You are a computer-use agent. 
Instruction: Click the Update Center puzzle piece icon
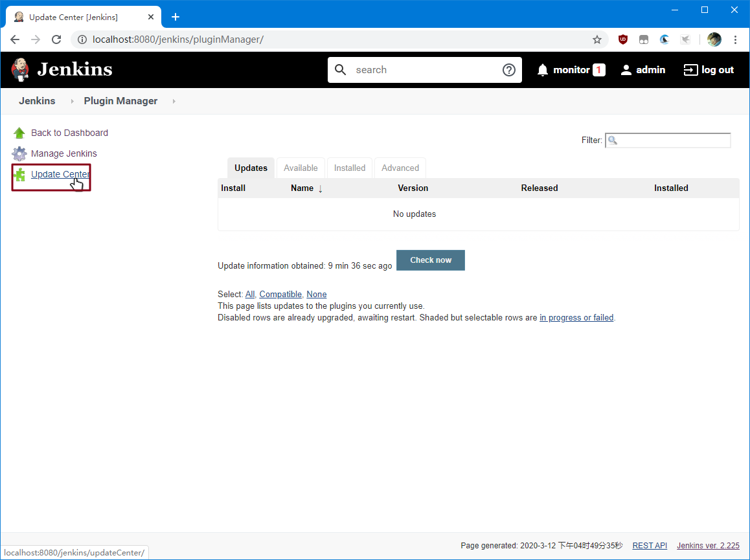(x=19, y=174)
